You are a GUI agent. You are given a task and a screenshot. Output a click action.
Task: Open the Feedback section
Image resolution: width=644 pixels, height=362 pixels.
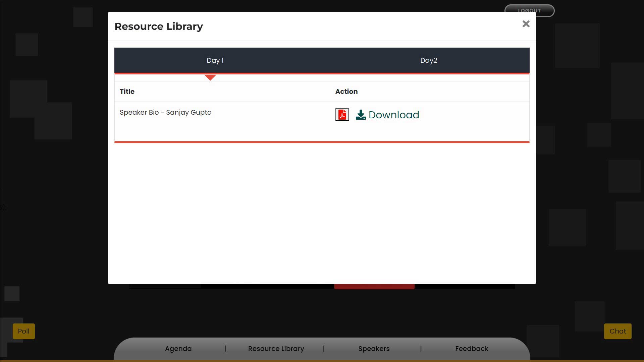point(472,349)
